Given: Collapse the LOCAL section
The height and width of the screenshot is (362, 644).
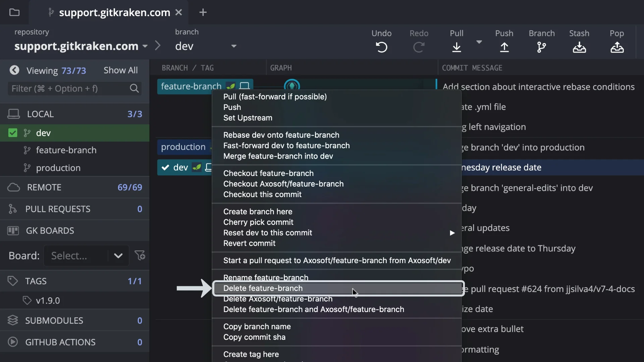Looking at the screenshot, I should pos(75,114).
